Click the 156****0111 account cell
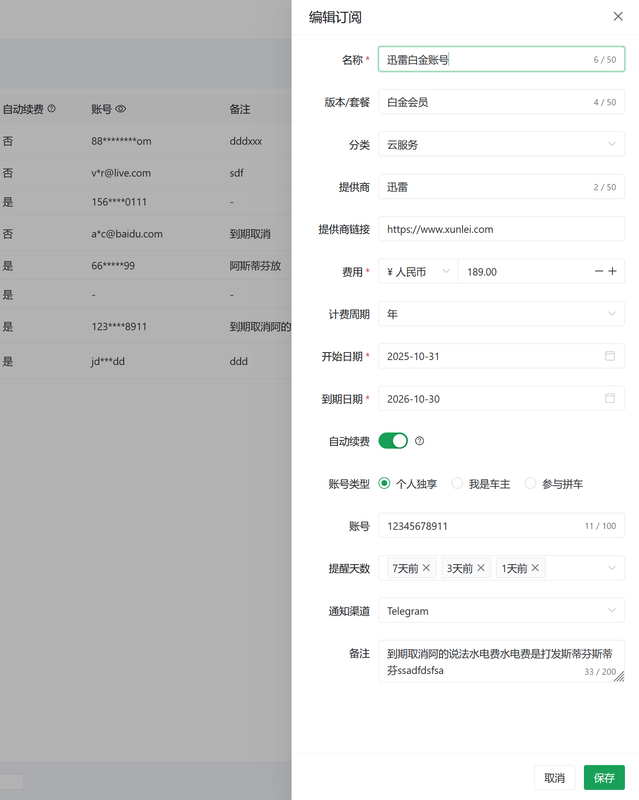639x800 pixels. (119, 202)
